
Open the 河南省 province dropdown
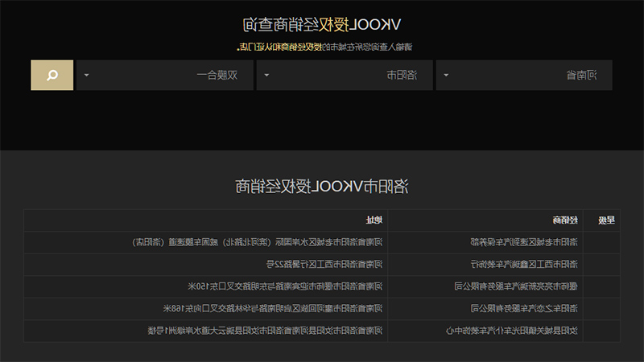(x=524, y=75)
